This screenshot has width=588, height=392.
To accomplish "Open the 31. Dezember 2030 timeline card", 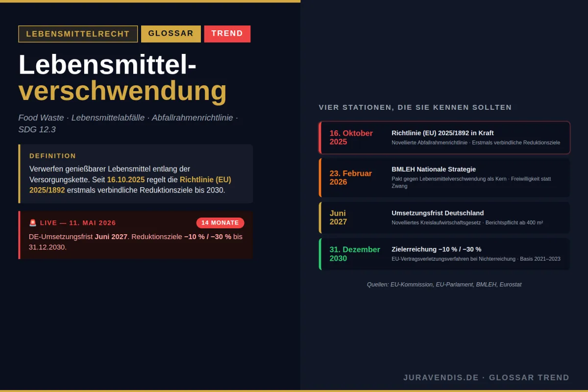I will [444, 254].
